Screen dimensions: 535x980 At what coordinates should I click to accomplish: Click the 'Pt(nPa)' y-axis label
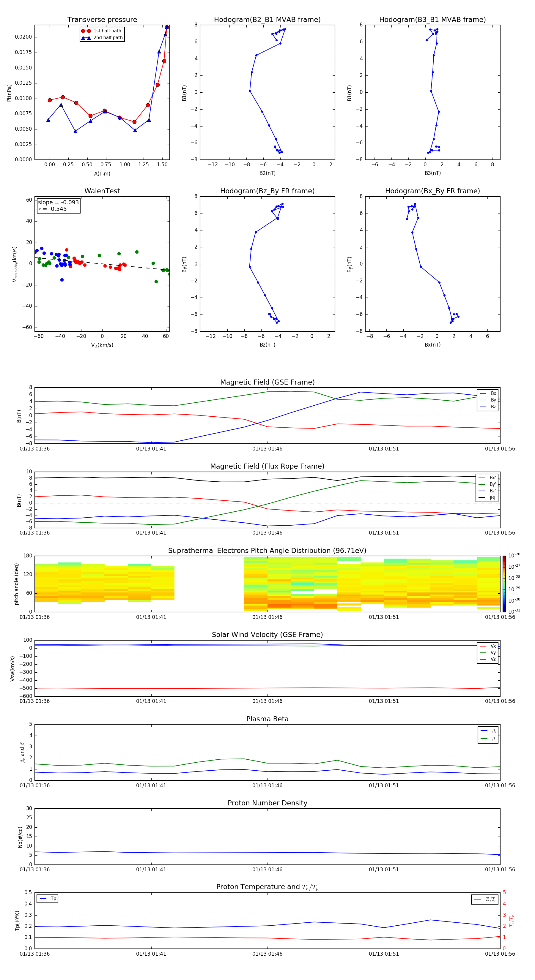point(9,92)
